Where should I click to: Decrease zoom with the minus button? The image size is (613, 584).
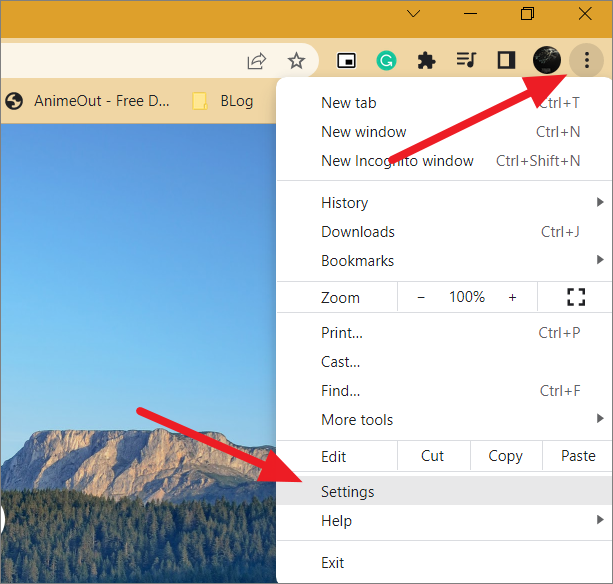coord(421,297)
